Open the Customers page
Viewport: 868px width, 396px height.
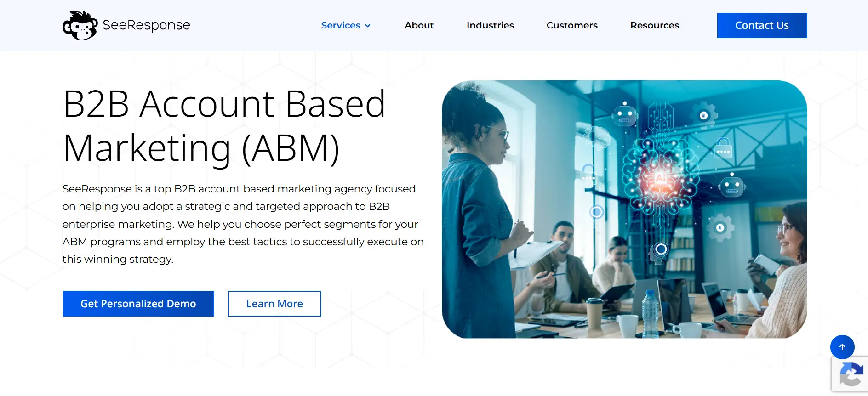point(572,25)
